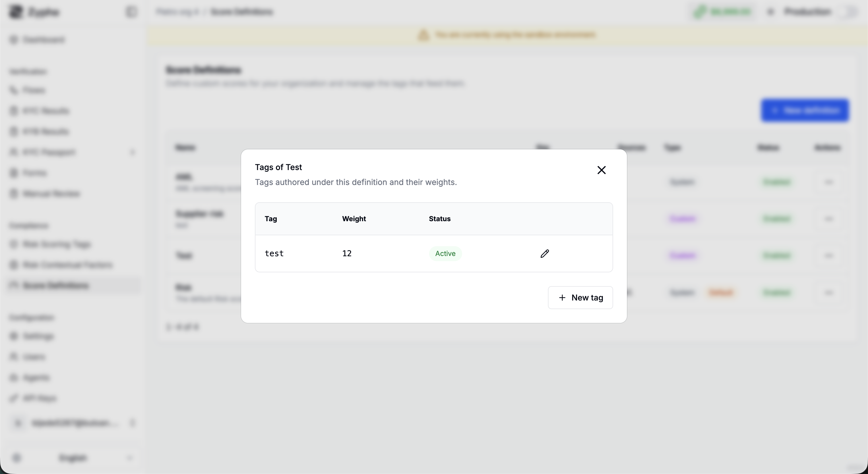Open the English language dropdown
The width and height of the screenshot is (868, 474).
tap(73, 458)
